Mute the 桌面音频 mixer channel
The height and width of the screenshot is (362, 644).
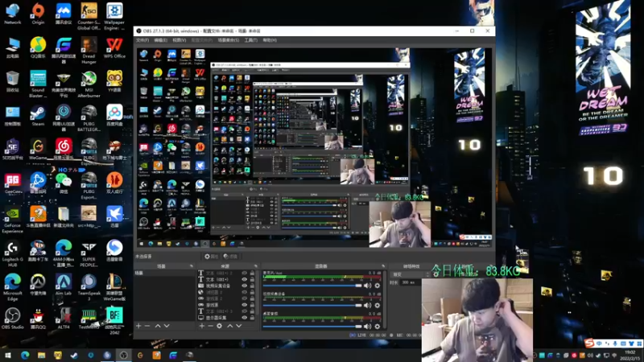pyautogui.click(x=368, y=327)
